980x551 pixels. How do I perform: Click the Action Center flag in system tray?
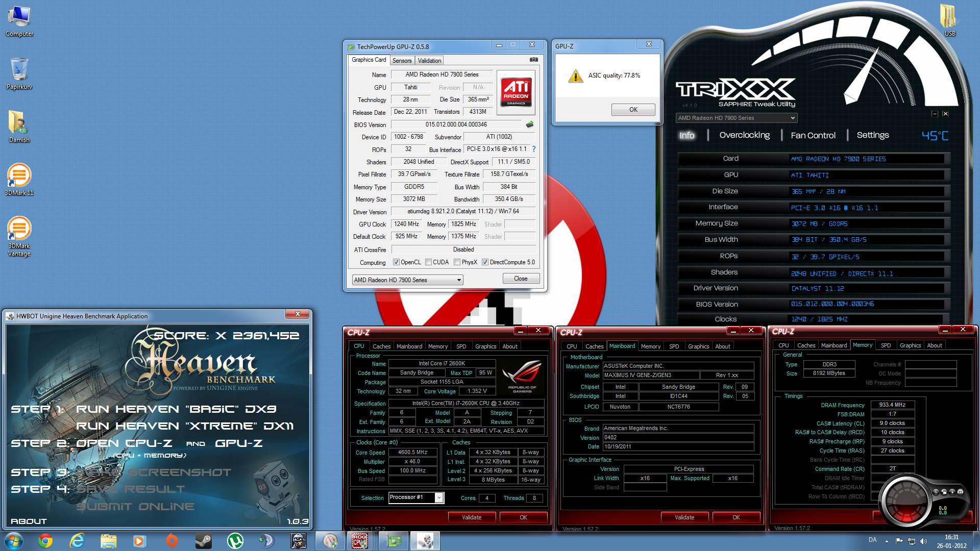pyautogui.click(x=899, y=541)
